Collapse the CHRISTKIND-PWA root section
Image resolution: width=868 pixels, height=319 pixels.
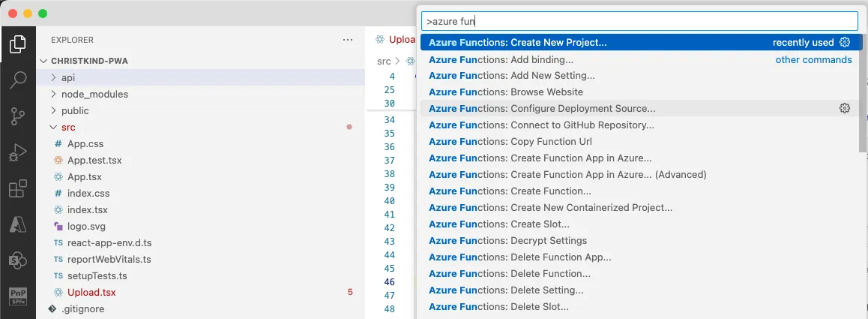pyautogui.click(x=43, y=61)
